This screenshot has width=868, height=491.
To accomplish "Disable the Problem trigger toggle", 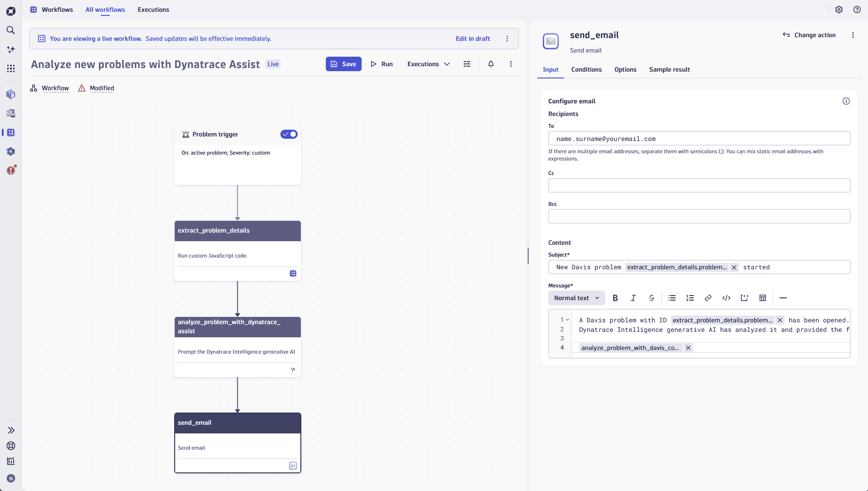I will click(x=289, y=134).
